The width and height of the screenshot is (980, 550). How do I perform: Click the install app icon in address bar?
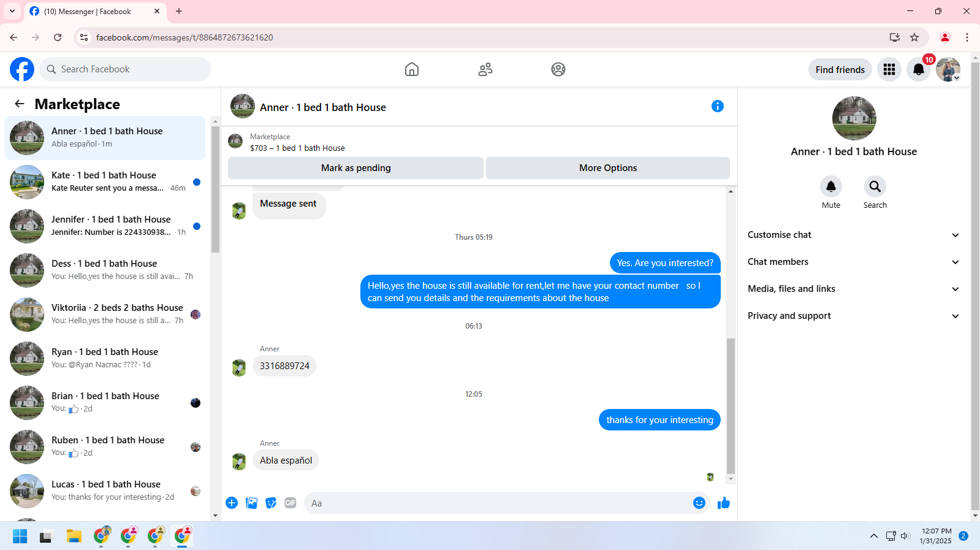tap(895, 37)
